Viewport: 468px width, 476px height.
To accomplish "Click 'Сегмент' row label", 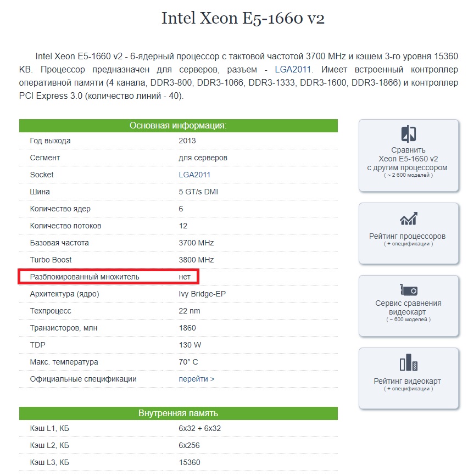I will point(45,158).
